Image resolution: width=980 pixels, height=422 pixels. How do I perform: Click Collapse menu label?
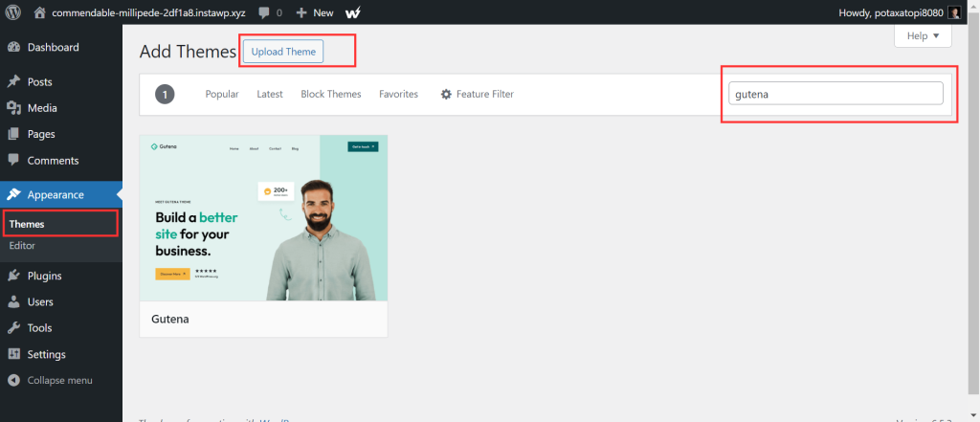pyautogui.click(x=60, y=380)
